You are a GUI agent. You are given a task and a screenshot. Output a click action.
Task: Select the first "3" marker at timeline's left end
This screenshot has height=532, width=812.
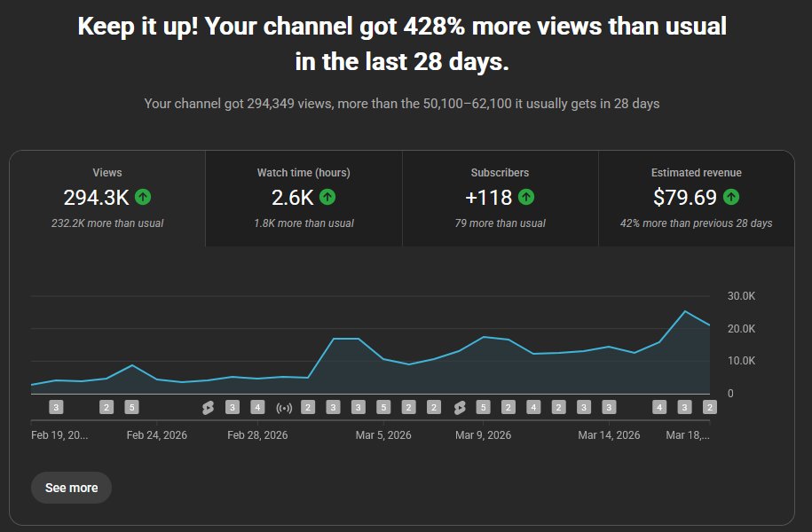click(x=56, y=407)
